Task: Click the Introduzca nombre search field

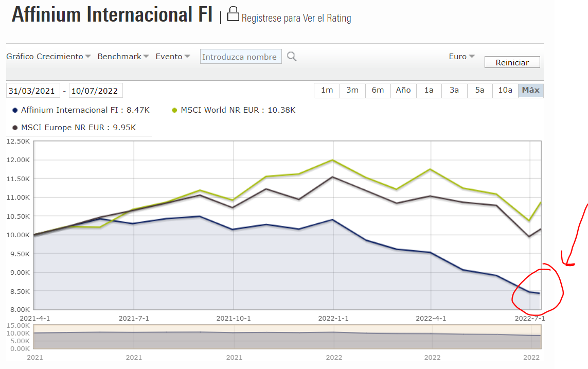Action: tap(241, 57)
